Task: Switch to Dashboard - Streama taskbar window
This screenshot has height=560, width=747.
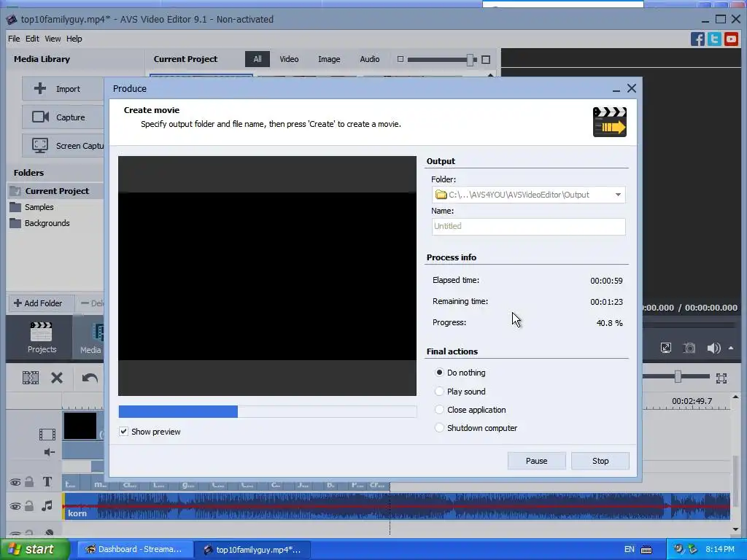Action: click(x=133, y=549)
